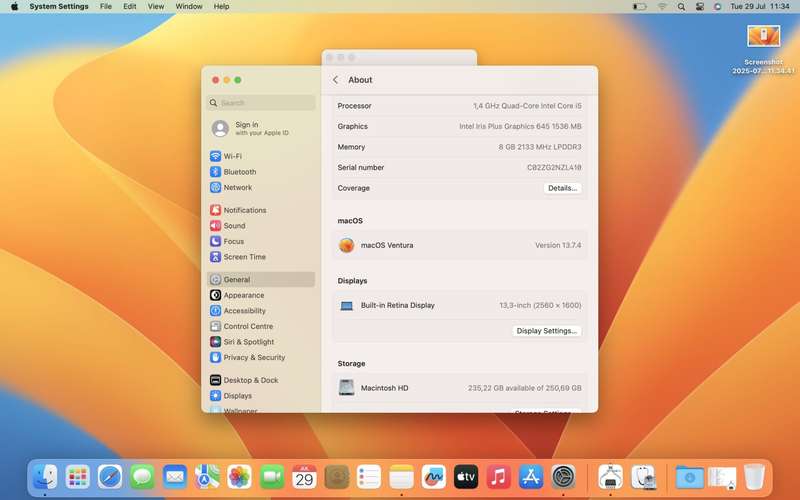The image size is (800, 500).
Task: Launch FaceTime from the Dock
Action: click(x=272, y=477)
